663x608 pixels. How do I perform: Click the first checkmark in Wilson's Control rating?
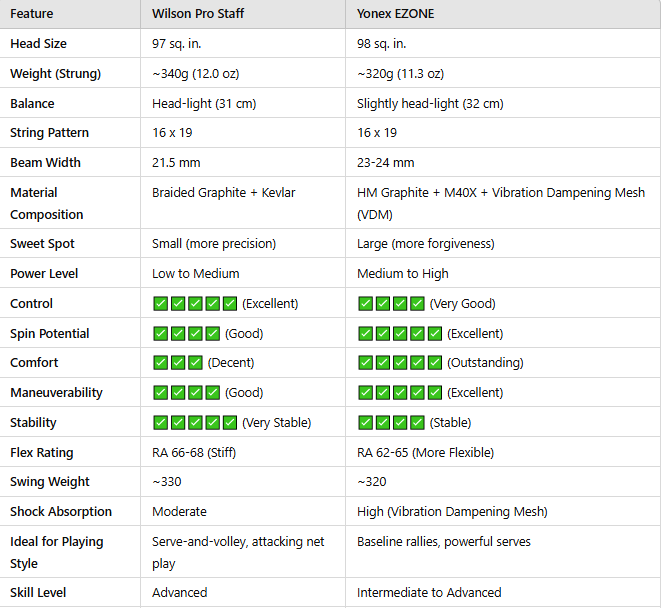[160, 303]
